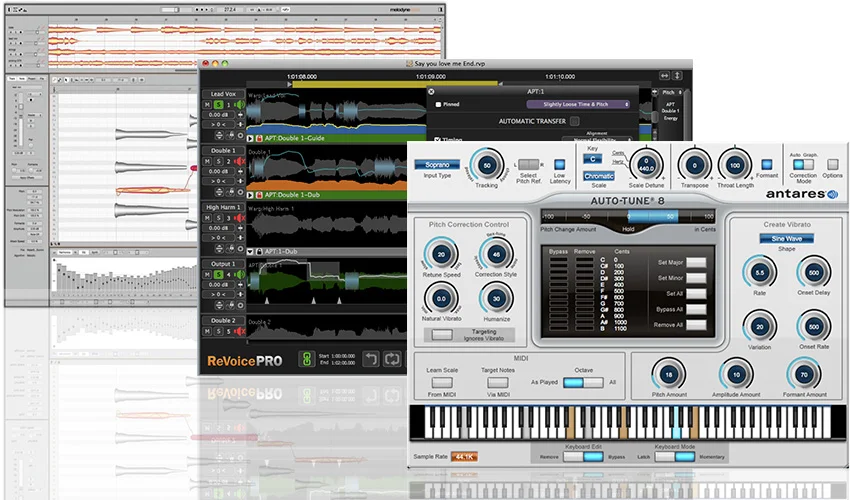Viewport: 850px width, 500px height.
Task: Click the green link icon in ReVoice Pro footer
Action: [x=307, y=358]
